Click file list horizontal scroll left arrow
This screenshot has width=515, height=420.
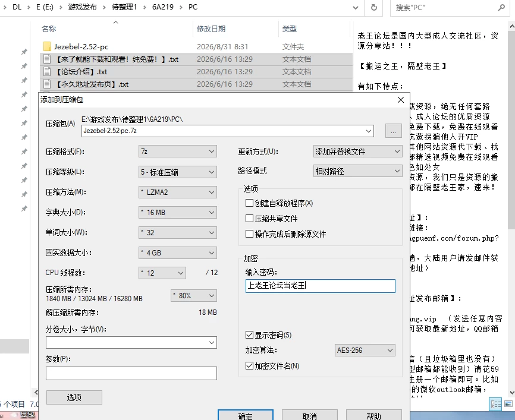[x=36, y=392]
